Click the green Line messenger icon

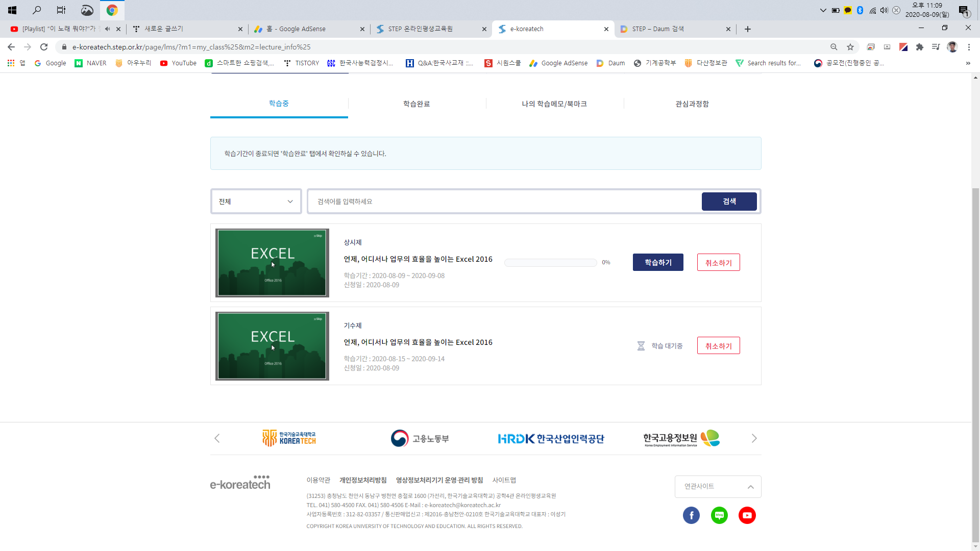[719, 515]
